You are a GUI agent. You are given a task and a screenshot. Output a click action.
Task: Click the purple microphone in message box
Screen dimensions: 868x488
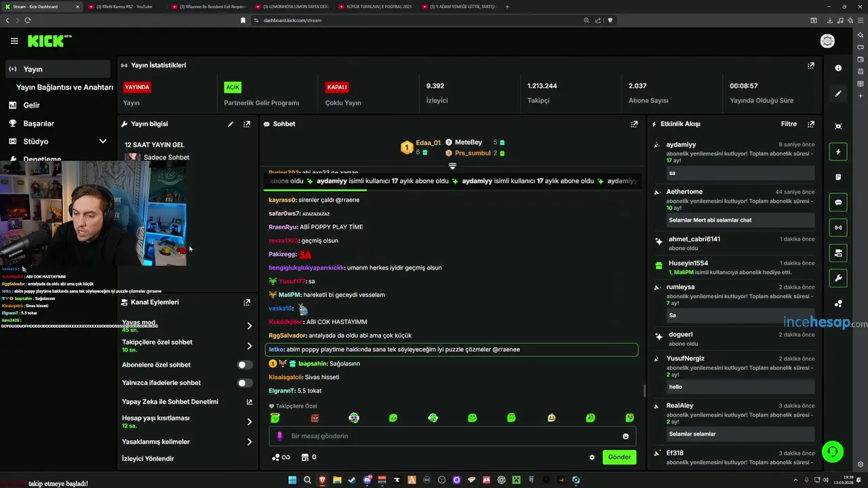(x=279, y=436)
